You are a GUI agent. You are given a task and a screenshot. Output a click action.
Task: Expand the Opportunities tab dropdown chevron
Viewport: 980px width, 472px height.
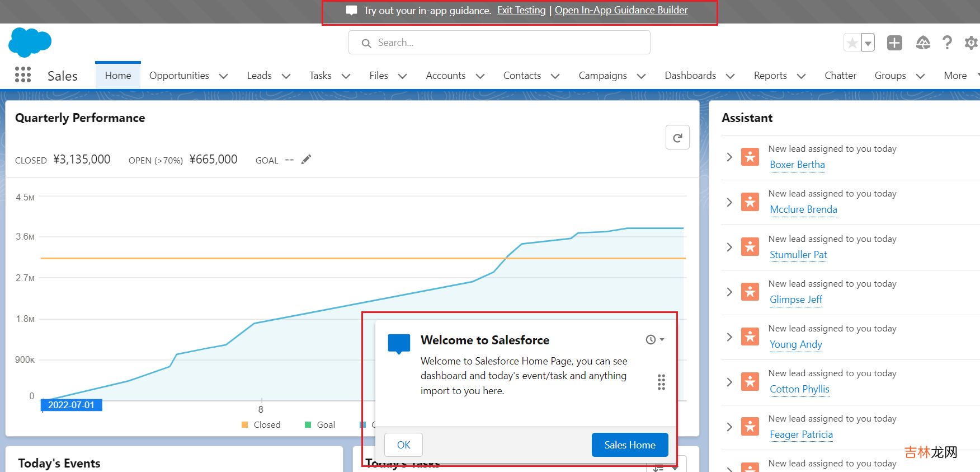(x=224, y=76)
